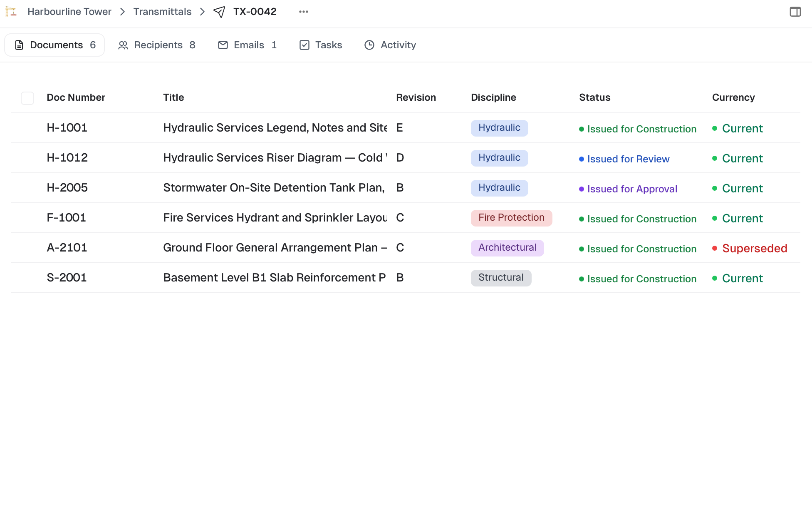Click the Hydraulic tag in H-1001 row

[499, 128]
